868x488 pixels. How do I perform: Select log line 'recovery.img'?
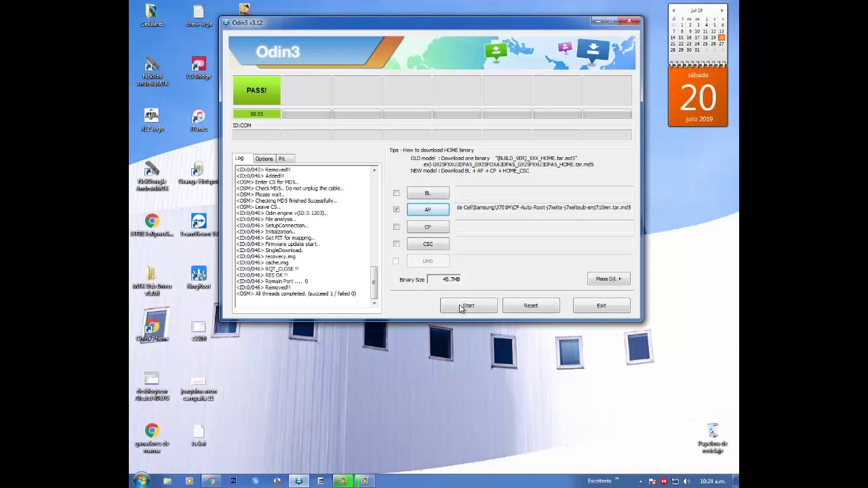point(266,256)
